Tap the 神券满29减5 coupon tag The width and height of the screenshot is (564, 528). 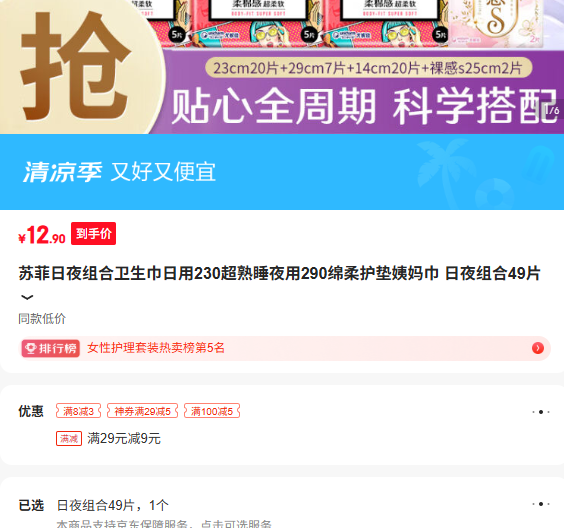coord(142,411)
